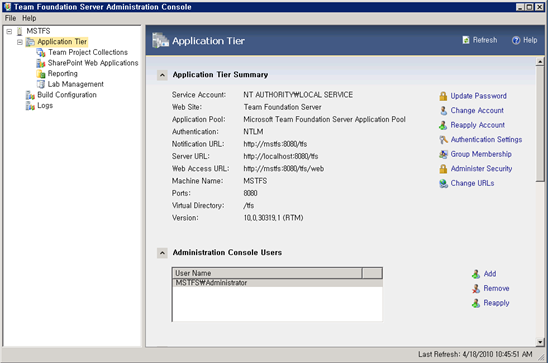Click the Server URL value http://localhost:8080/tfs
Image resolution: width=548 pixels, height=363 pixels.
tap(281, 157)
